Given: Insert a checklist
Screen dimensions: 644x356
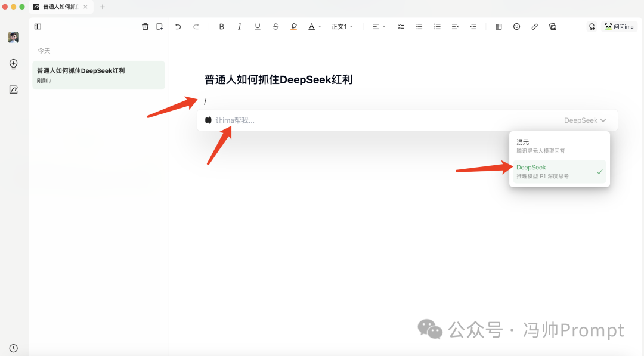Looking at the screenshot, I should click(401, 27).
